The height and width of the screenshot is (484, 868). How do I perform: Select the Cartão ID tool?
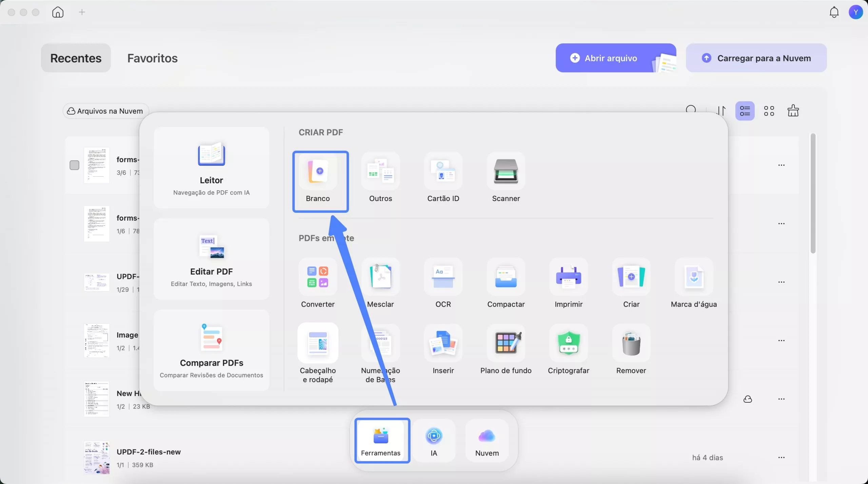click(443, 178)
